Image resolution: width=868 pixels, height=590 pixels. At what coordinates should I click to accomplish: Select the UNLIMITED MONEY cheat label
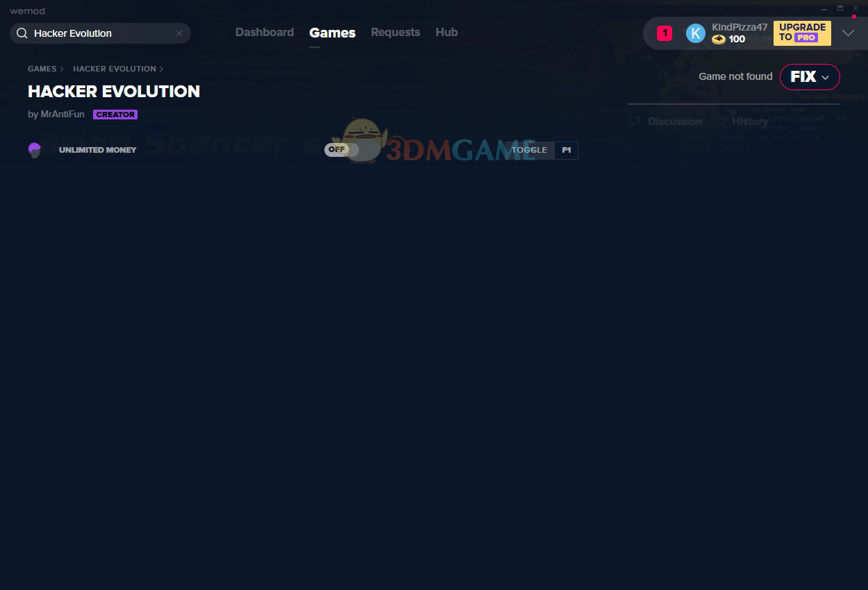[x=98, y=150]
